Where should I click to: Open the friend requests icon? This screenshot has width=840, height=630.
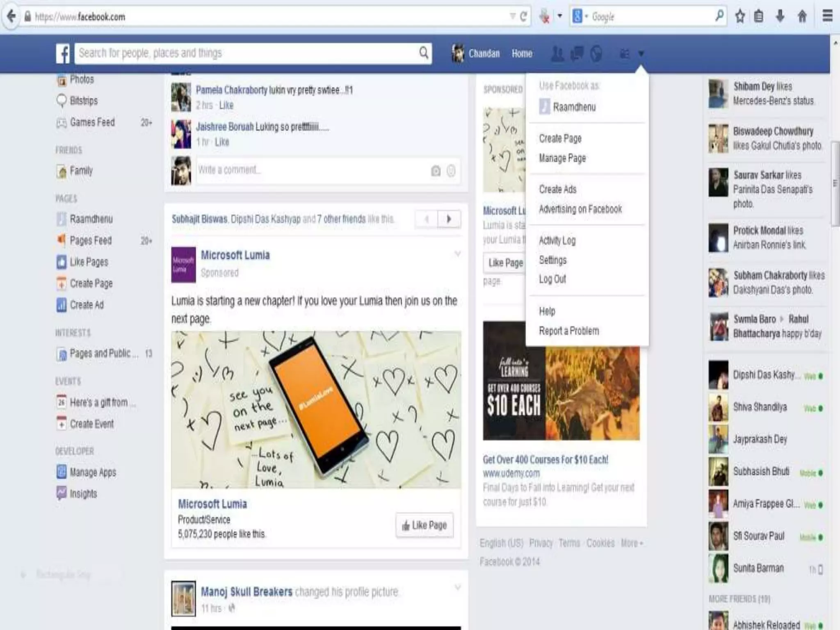point(557,54)
